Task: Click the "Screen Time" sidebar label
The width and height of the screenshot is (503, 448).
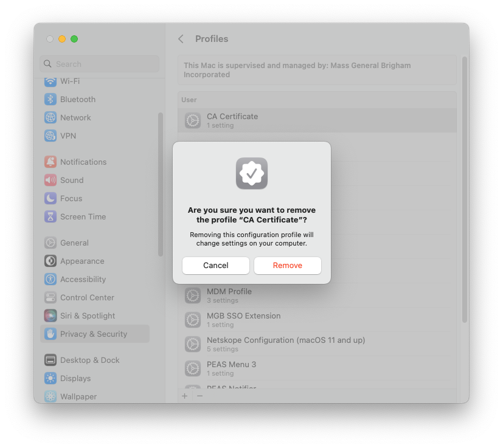Action: pos(83,217)
